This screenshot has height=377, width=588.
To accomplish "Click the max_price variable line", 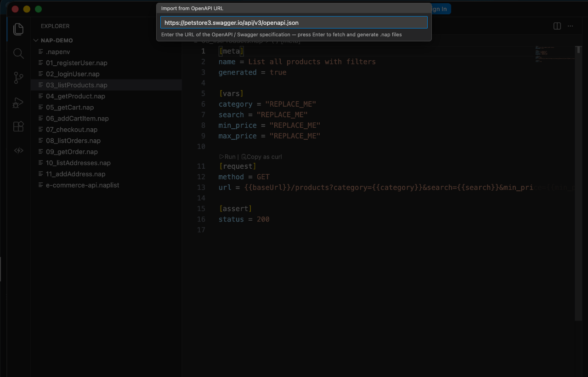I will [x=270, y=136].
